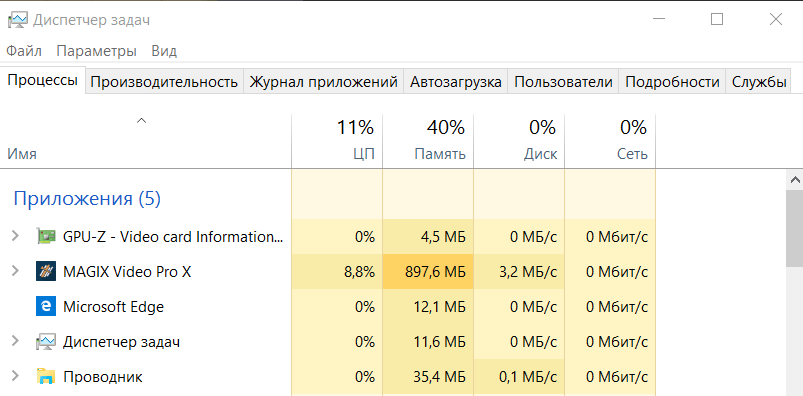Sort by the Память column header
The width and height of the screenshot is (803, 396).
tap(428, 141)
